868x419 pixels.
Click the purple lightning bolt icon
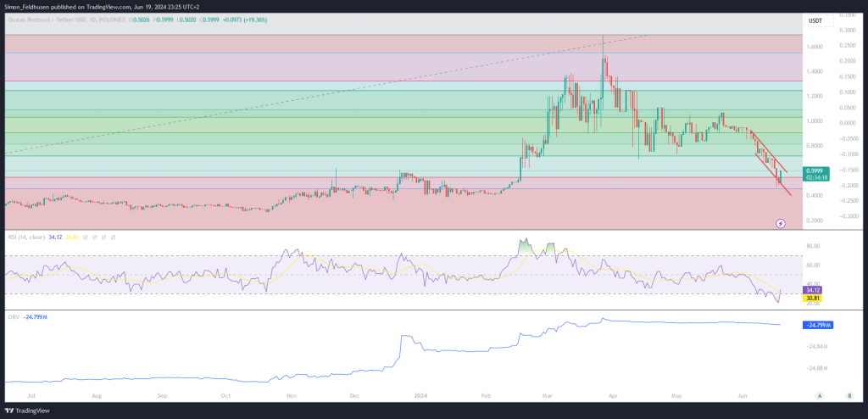click(x=781, y=223)
